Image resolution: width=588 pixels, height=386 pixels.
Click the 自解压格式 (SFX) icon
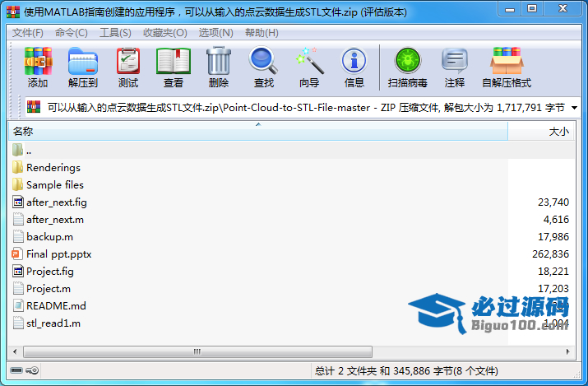point(507,61)
